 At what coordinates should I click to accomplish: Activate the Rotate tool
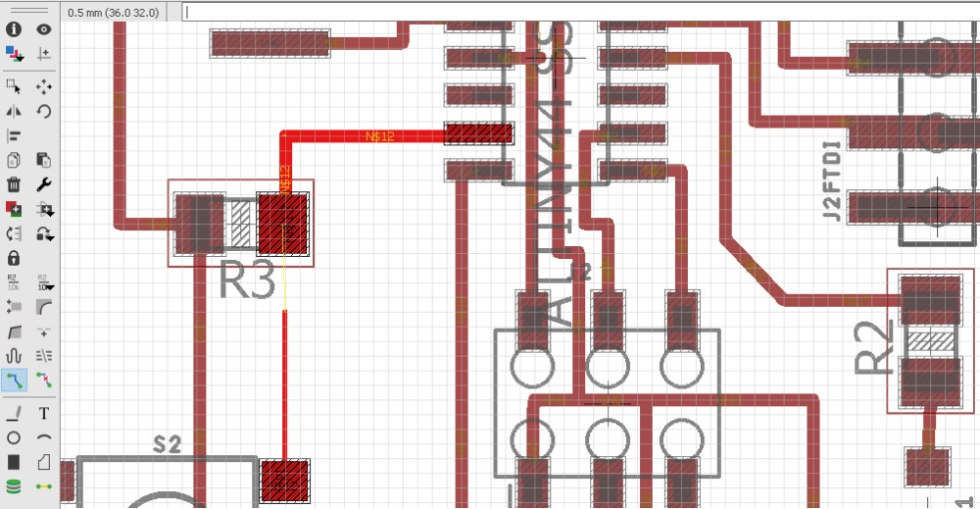point(44,111)
